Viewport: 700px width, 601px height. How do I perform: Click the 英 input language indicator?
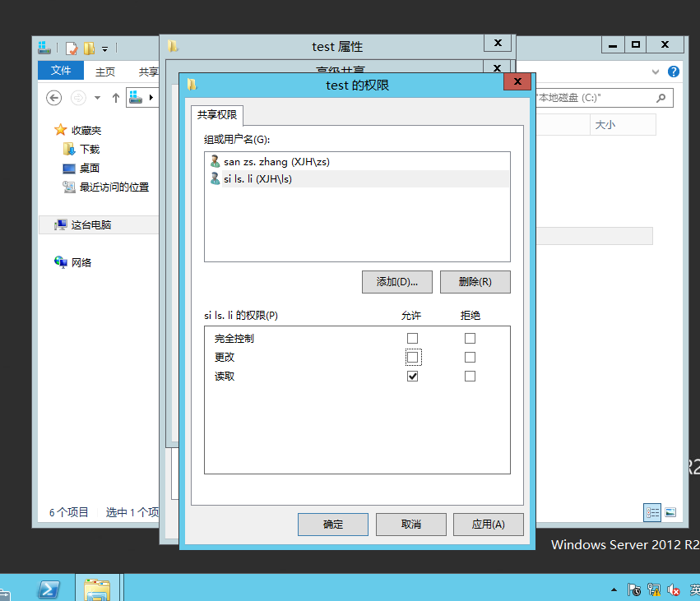pyautogui.click(x=694, y=589)
